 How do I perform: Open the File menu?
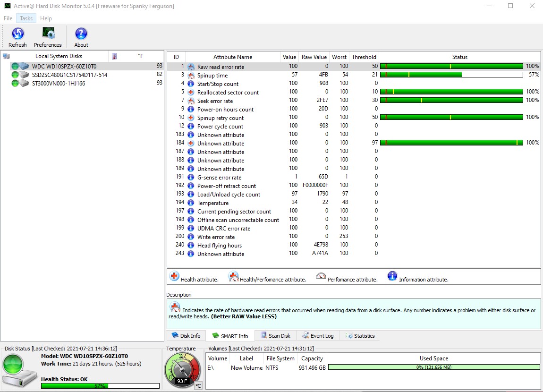[8, 18]
